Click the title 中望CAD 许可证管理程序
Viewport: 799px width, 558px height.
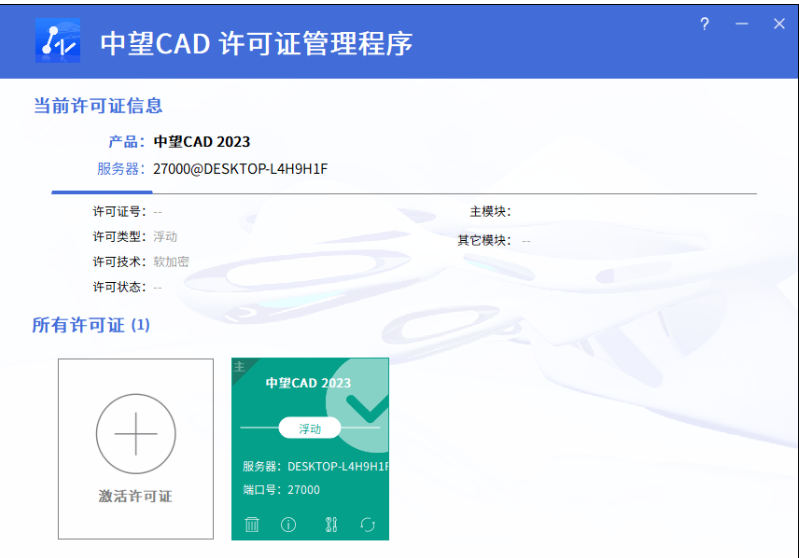[256, 43]
